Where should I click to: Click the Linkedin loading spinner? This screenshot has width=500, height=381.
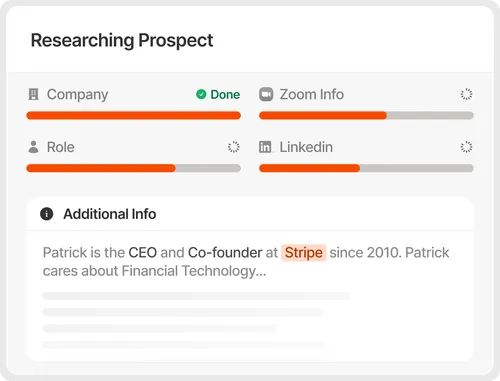tap(466, 147)
